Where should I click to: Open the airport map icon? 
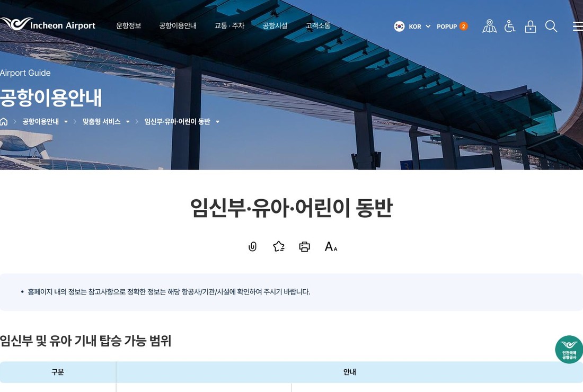(x=489, y=26)
